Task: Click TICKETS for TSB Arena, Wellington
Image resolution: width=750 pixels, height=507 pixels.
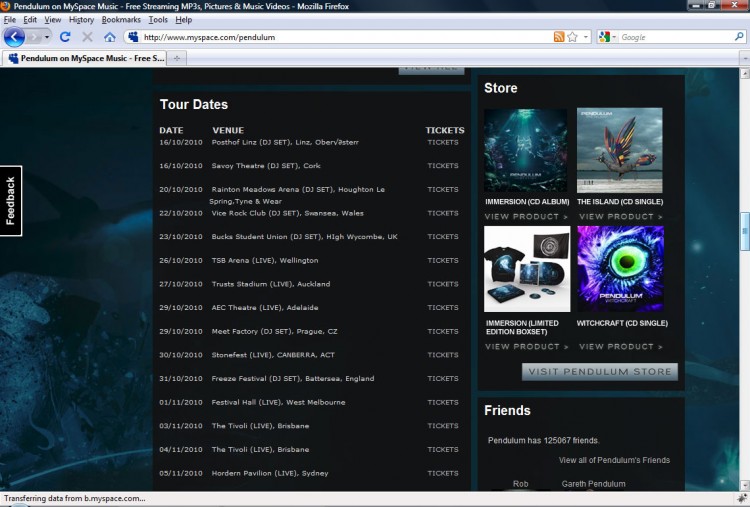Action: [x=443, y=260]
